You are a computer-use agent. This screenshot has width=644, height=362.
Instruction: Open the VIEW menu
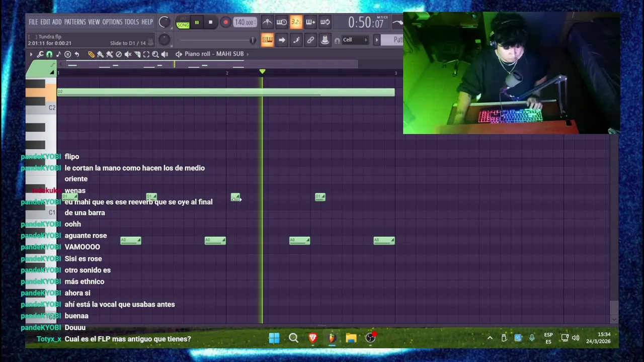click(x=94, y=22)
